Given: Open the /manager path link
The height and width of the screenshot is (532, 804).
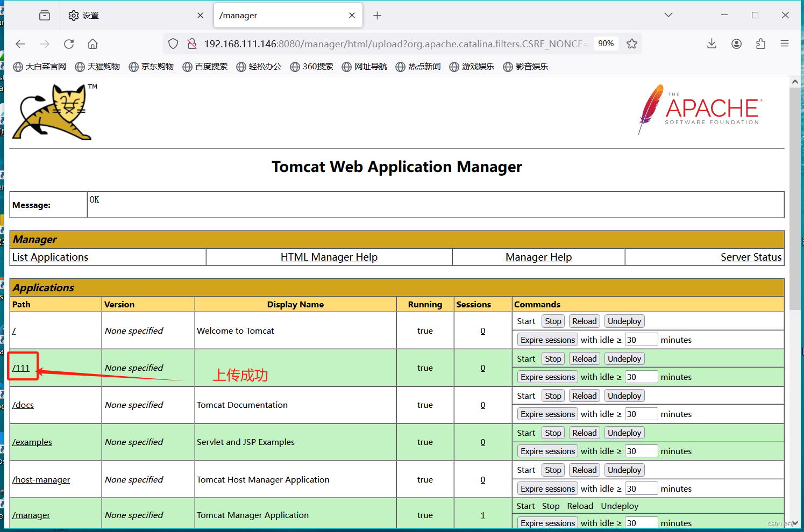Looking at the screenshot, I should (31, 515).
